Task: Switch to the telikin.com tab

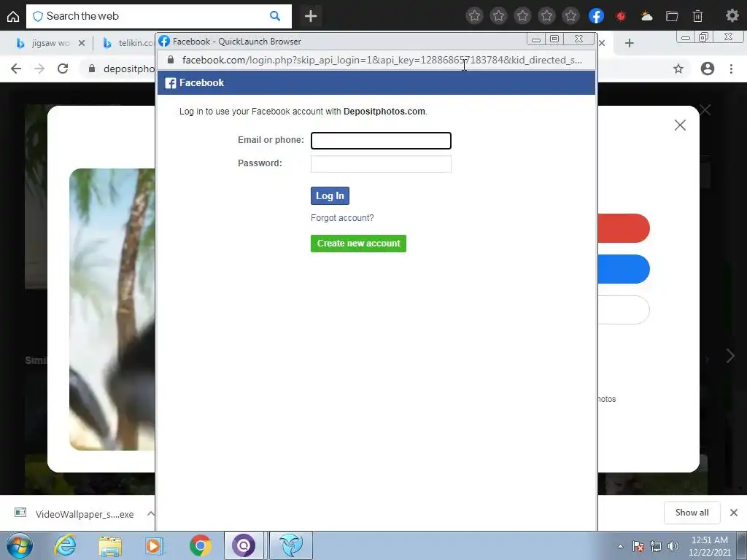Action: 128,43
